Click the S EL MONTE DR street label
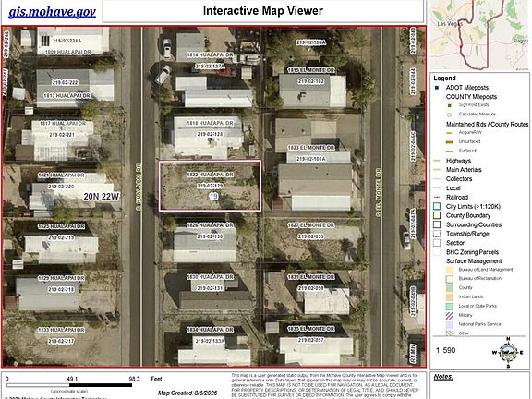532x399 pixels. (x=379, y=192)
